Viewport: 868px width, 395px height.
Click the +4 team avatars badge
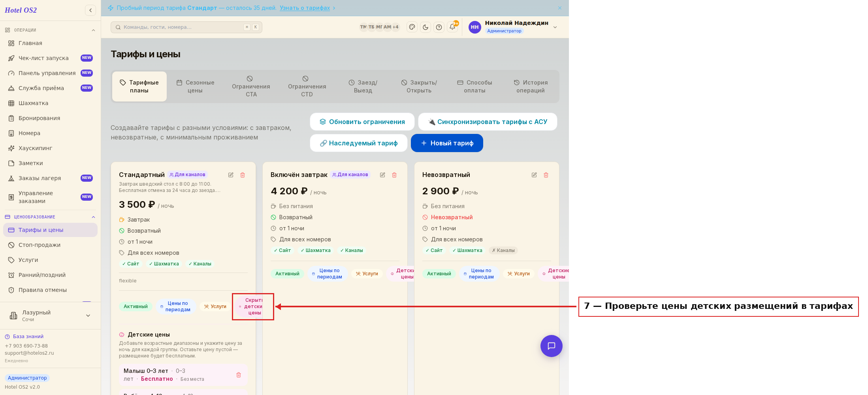click(395, 27)
